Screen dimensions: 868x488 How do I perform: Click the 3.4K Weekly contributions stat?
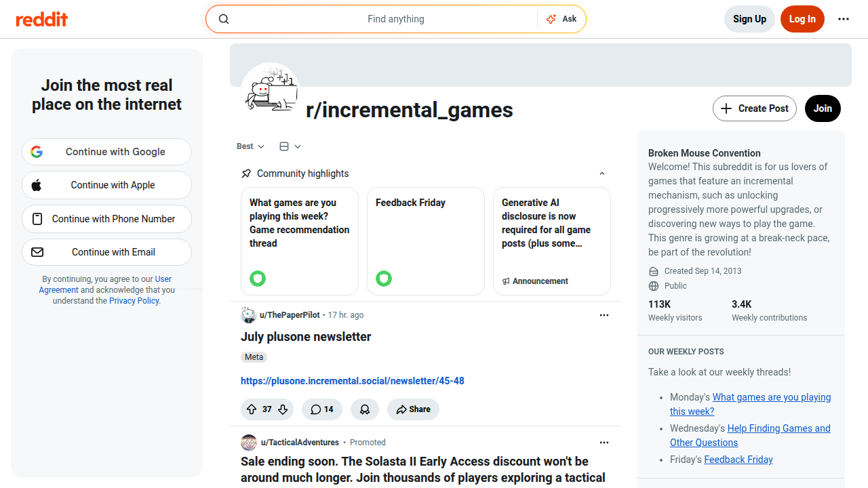[x=769, y=310]
